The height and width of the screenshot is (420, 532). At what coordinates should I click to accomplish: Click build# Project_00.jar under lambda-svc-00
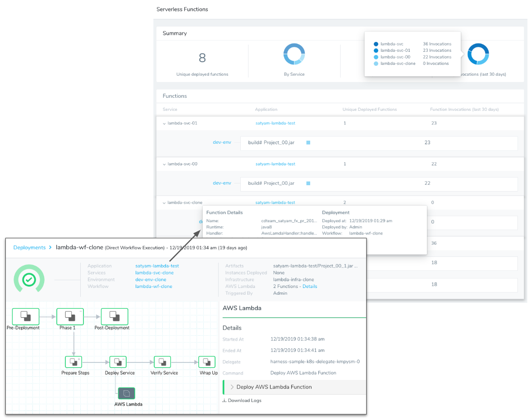271,183
